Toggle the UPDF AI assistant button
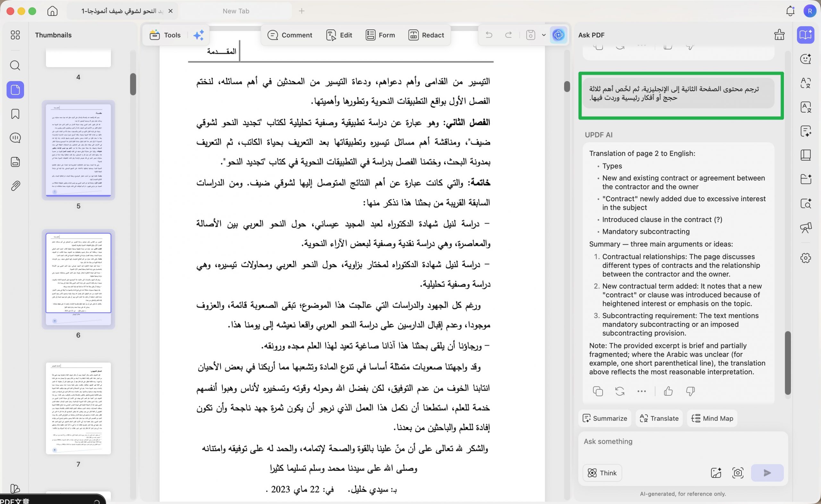The image size is (821, 504). tap(558, 35)
